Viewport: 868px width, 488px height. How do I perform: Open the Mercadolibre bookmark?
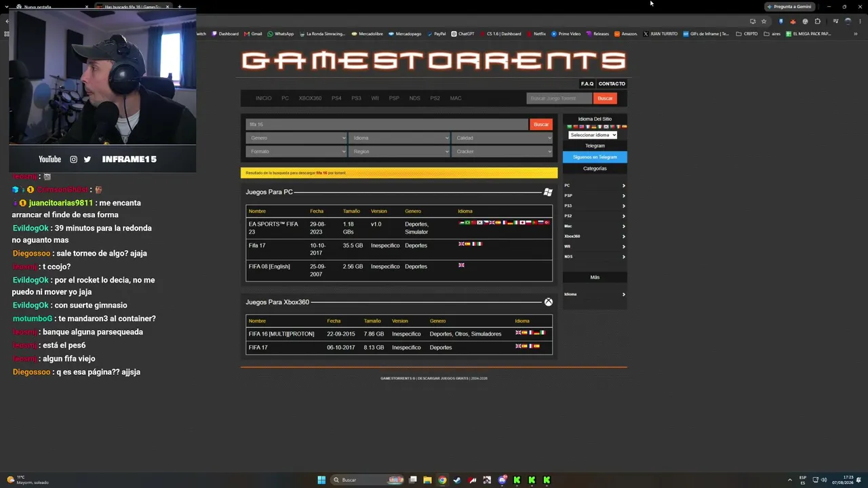[368, 34]
